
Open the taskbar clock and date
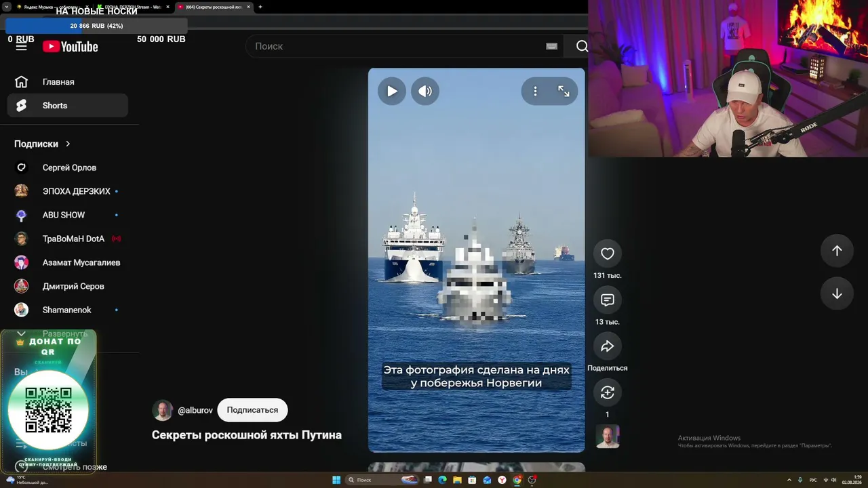(x=852, y=480)
